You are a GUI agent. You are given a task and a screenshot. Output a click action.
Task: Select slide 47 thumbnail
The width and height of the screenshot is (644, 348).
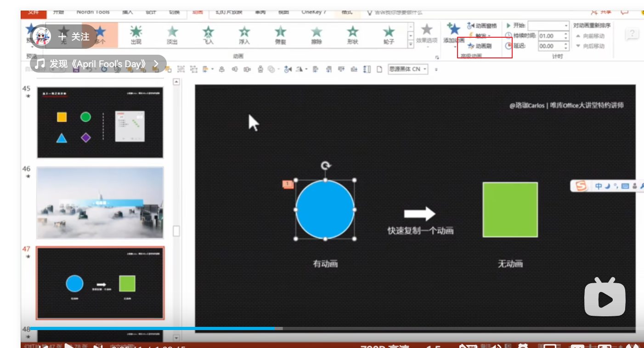tap(100, 283)
